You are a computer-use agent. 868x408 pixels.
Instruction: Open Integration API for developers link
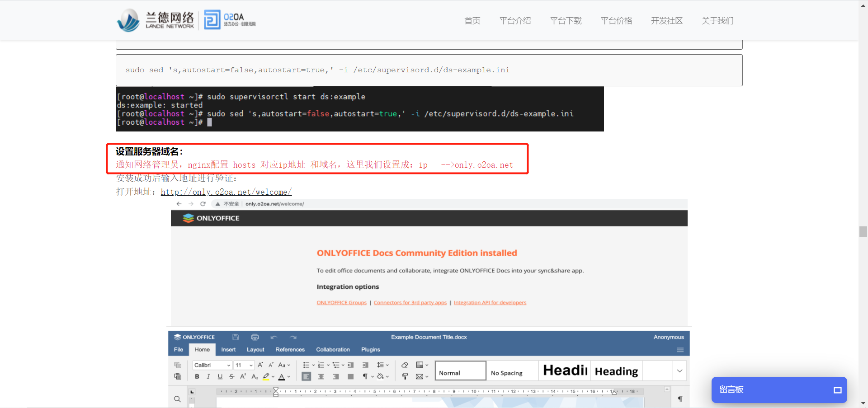click(x=490, y=303)
